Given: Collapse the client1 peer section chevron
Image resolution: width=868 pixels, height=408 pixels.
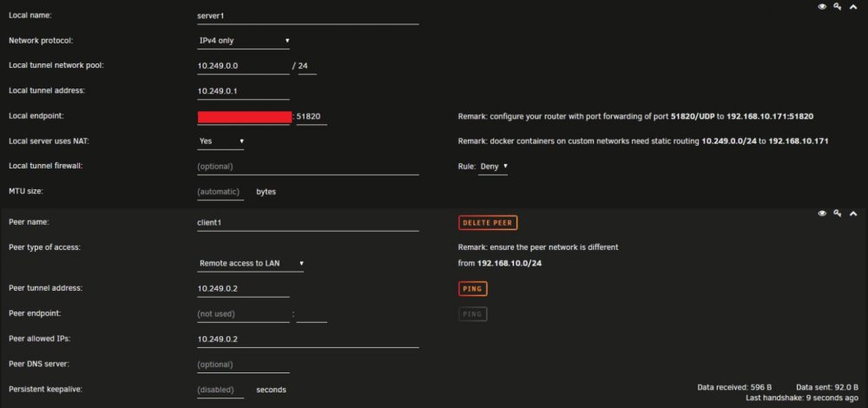Looking at the screenshot, I should coord(853,214).
